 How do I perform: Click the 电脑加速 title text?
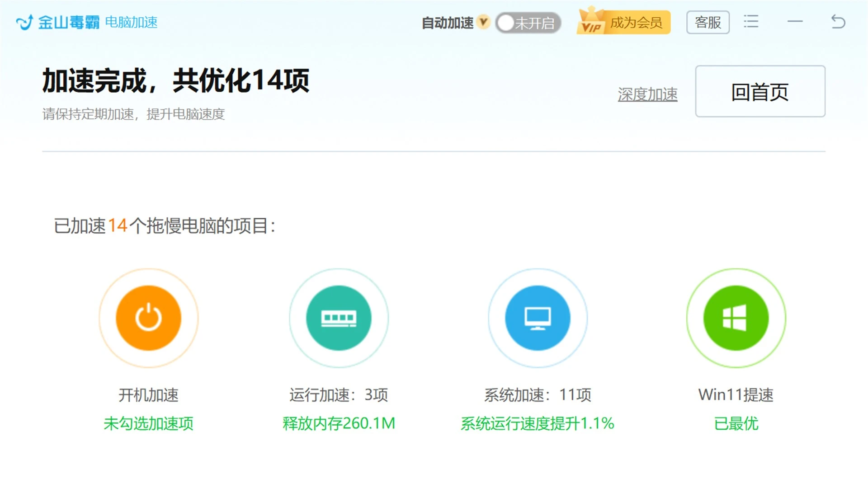click(x=131, y=22)
